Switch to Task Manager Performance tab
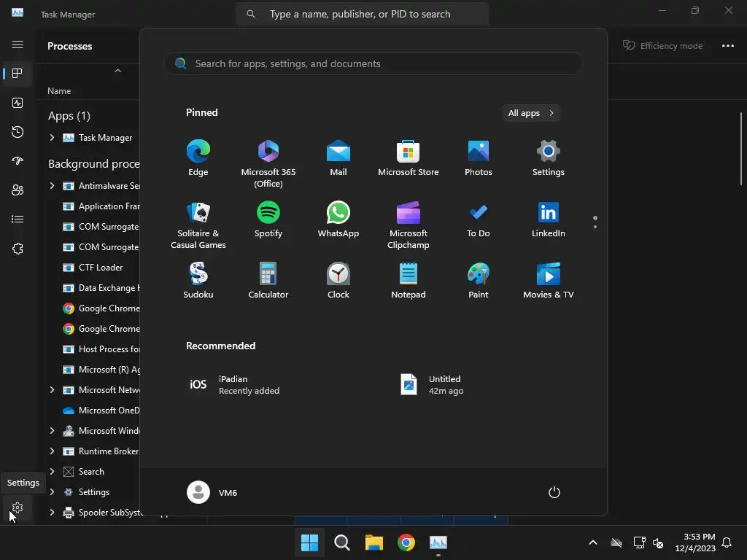The width and height of the screenshot is (747, 560). pos(18,103)
